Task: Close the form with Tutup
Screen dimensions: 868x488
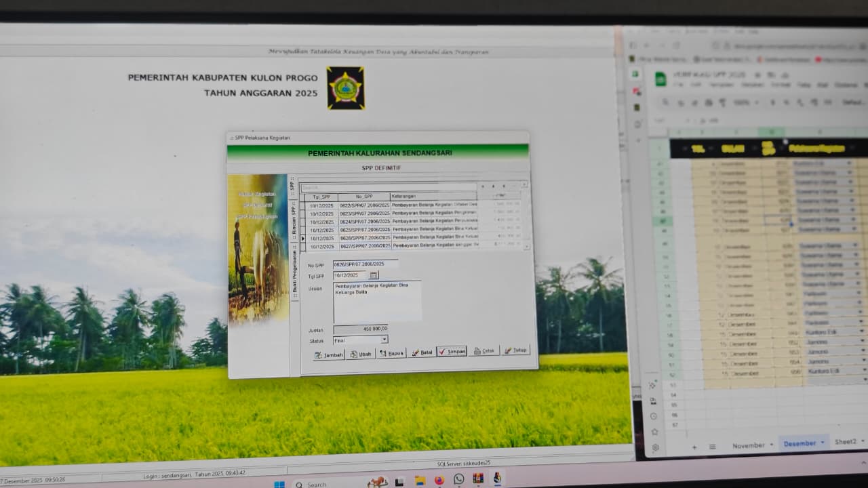Action: [515, 350]
